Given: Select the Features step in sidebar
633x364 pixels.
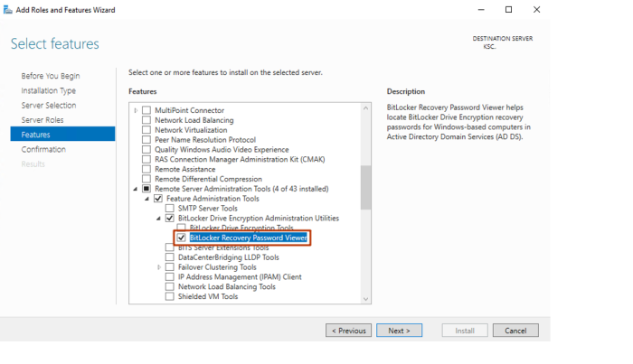Looking at the screenshot, I should (62, 135).
